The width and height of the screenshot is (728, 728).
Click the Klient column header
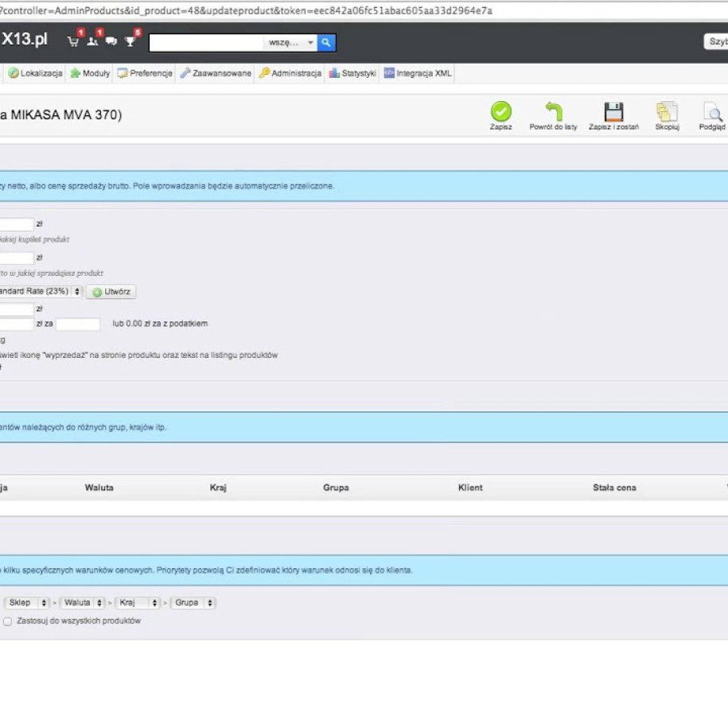(470, 488)
